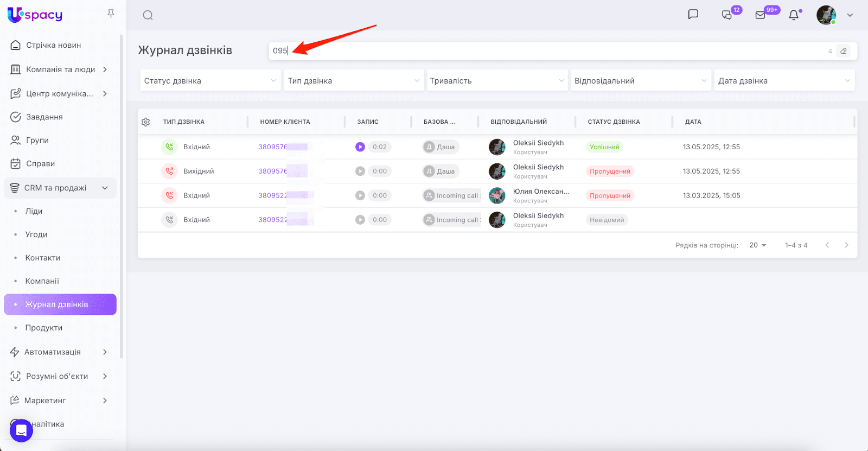
Task: Open the Угоди section
Action: (x=36, y=234)
